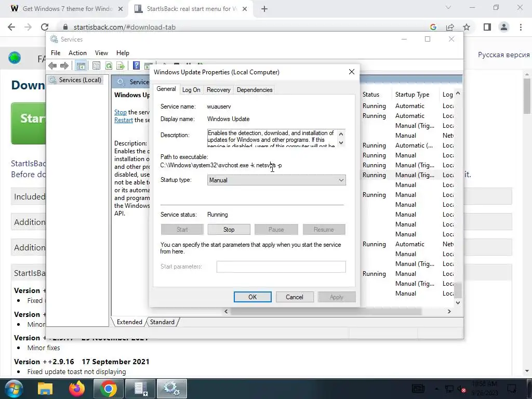Switch to the Recovery tab
Image resolution: width=532 pixels, height=399 pixels.
pyautogui.click(x=219, y=90)
